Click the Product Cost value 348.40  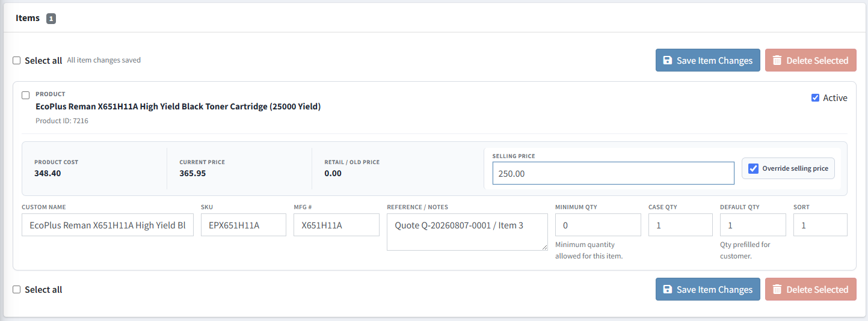(x=48, y=173)
